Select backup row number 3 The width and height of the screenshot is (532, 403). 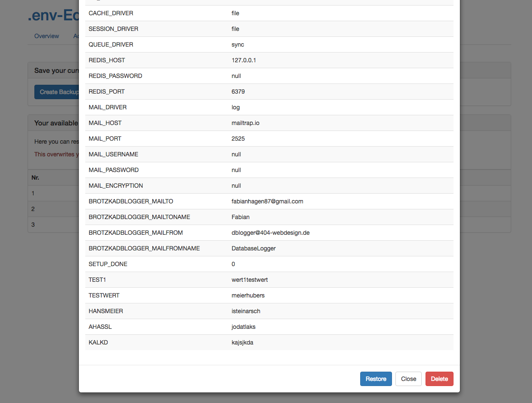point(33,225)
